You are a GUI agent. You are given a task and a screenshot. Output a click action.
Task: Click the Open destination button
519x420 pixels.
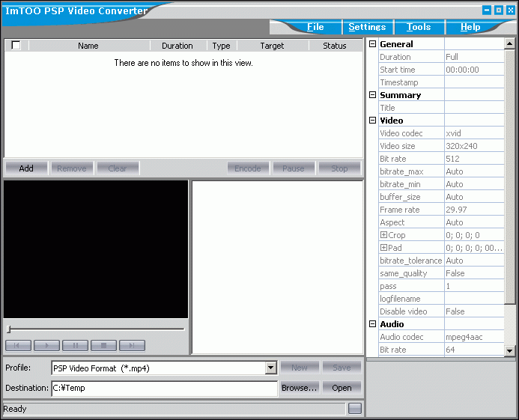(x=342, y=388)
